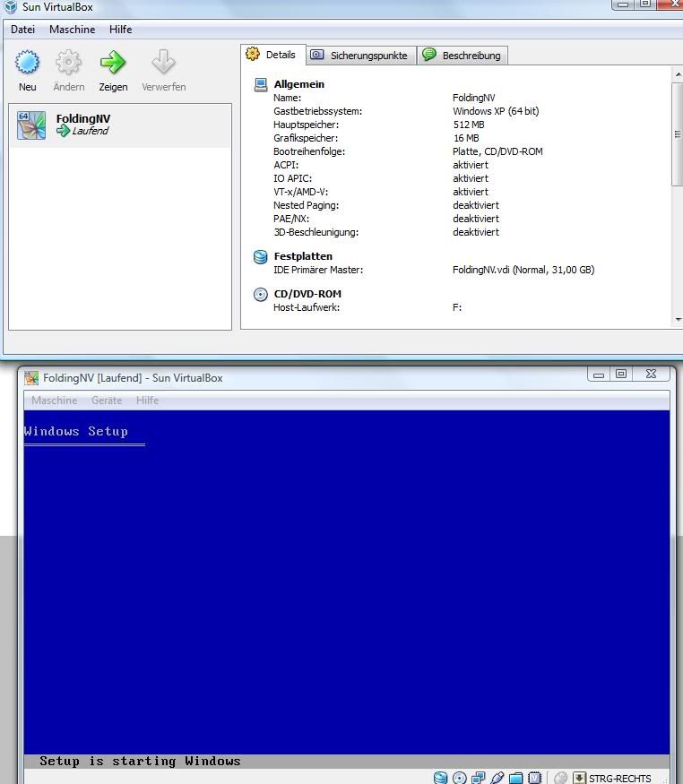683x784 pixels.
Task: Click the STRG-RECHTS host key label
Action: point(620,779)
